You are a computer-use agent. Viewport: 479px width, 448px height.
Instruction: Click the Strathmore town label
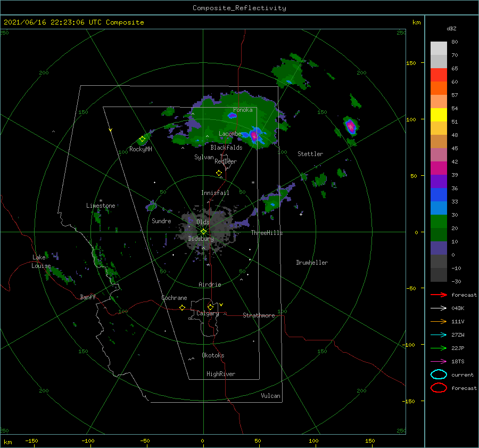[x=259, y=315]
